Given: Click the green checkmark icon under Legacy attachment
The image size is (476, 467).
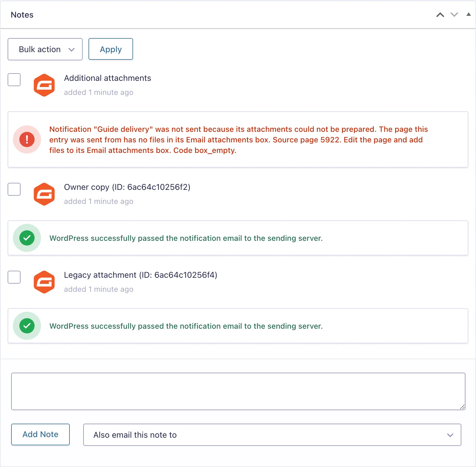Looking at the screenshot, I should pyautogui.click(x=27, y=326).
